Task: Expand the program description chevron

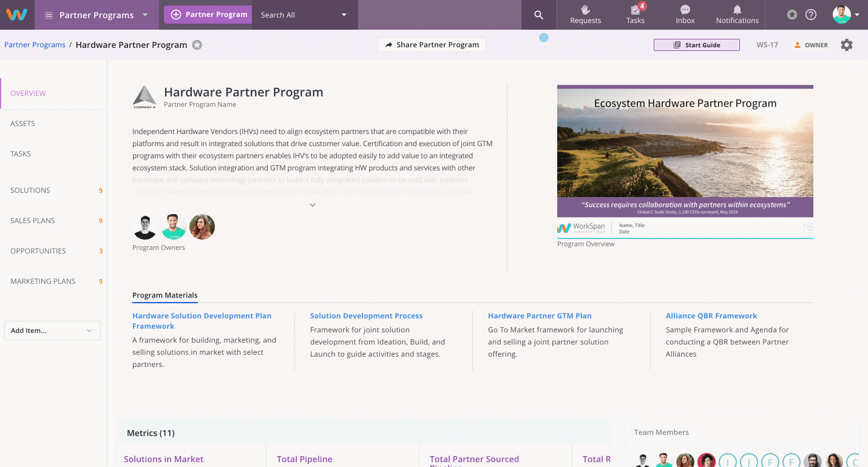Action: click(x=313, y=205)
